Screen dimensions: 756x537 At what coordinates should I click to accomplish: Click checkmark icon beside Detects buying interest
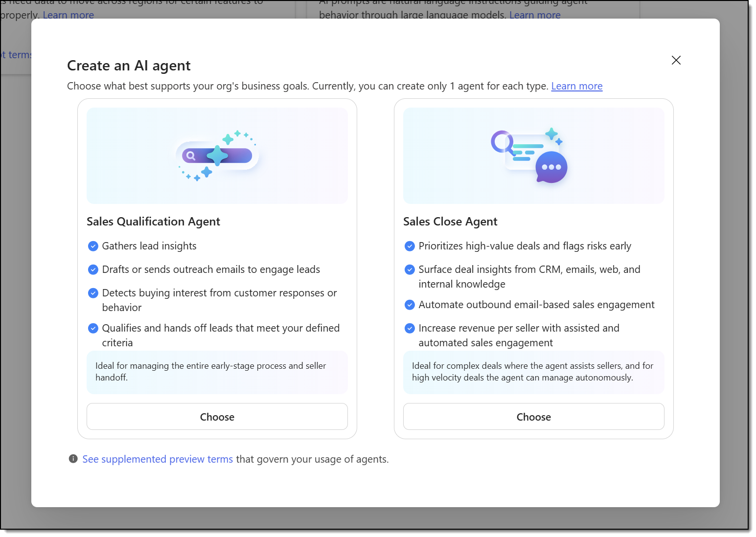[x=93, y=293]
